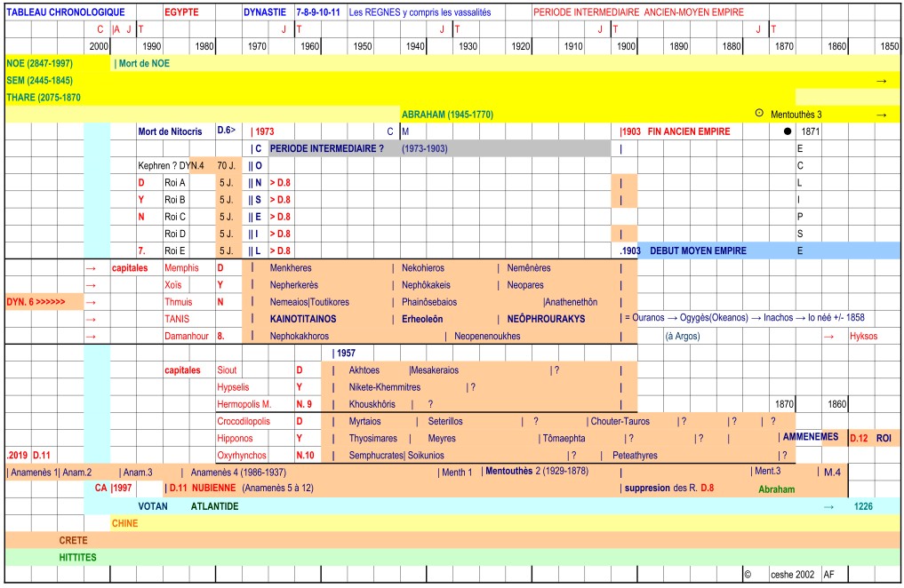Select the "Neopares" king name
The height and width of the screenshot is (588, 904).
tap(525, 285)
